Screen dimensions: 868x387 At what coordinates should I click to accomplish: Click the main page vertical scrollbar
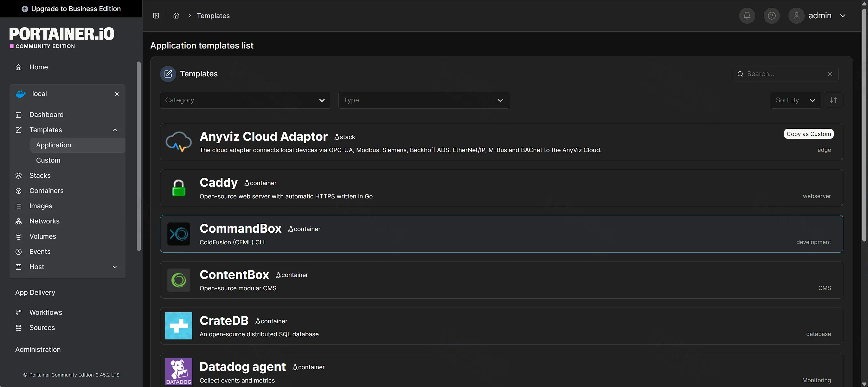tap(864, 125)
